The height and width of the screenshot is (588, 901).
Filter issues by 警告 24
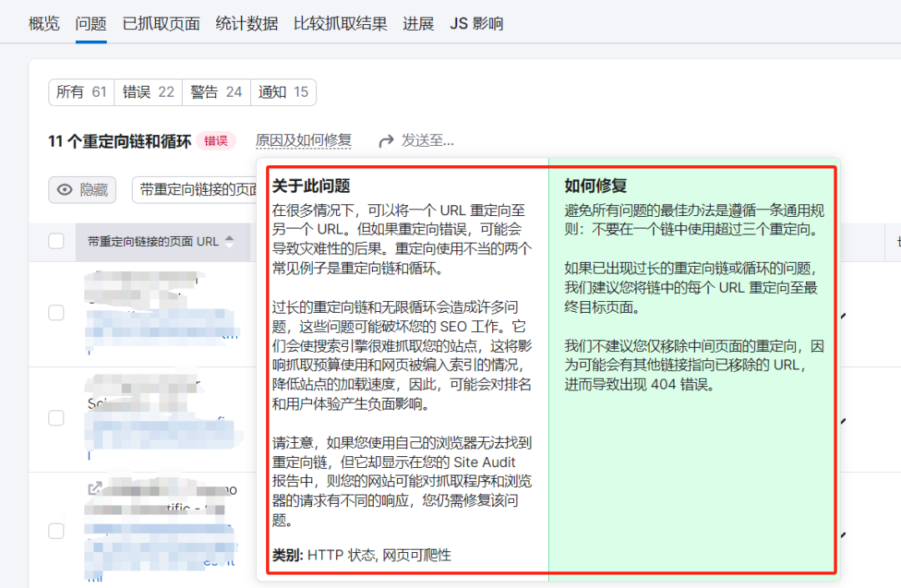(216, 92)
